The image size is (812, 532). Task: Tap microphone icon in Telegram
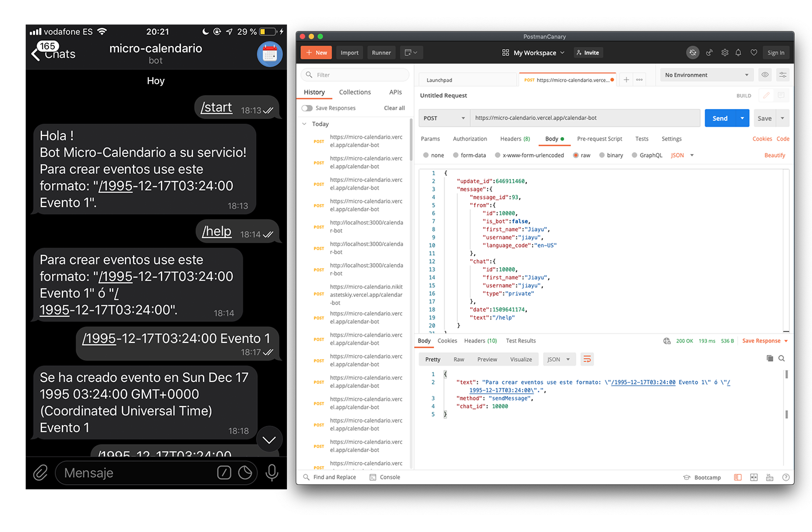pos(272,473)
